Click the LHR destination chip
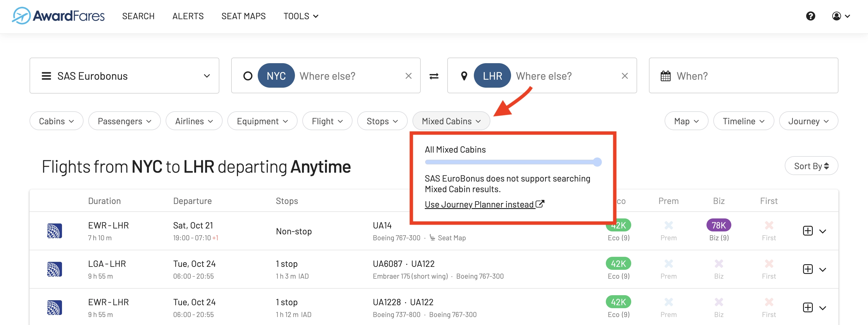This screenshot has height=325, width=868. click(x=492, y=76)
